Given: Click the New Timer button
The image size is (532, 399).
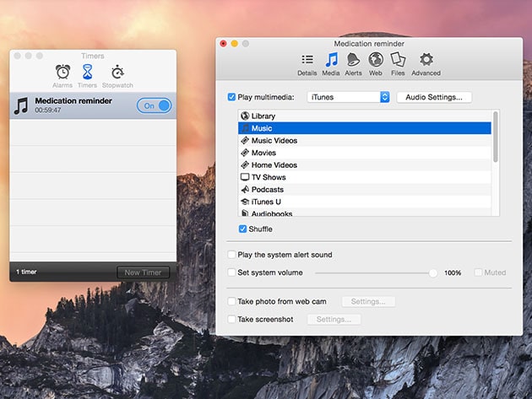Looking at the screenshot, I should (x=143, y=272).
